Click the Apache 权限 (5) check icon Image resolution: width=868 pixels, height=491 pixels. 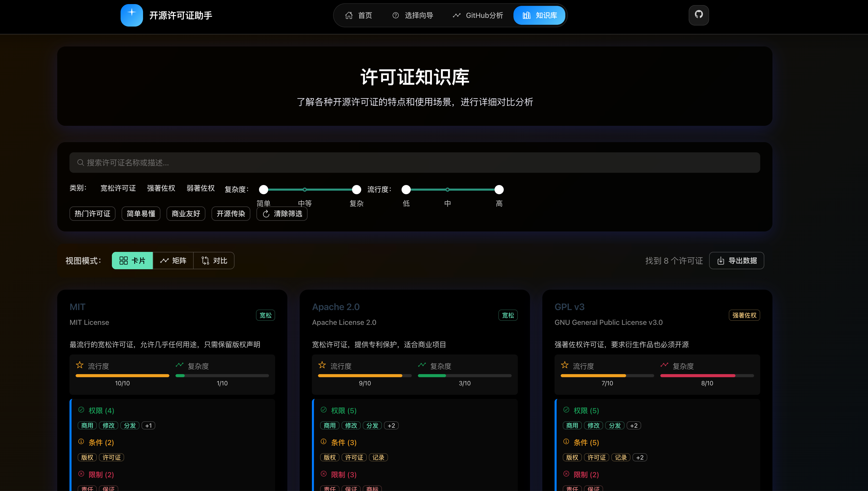pos(324,410)
